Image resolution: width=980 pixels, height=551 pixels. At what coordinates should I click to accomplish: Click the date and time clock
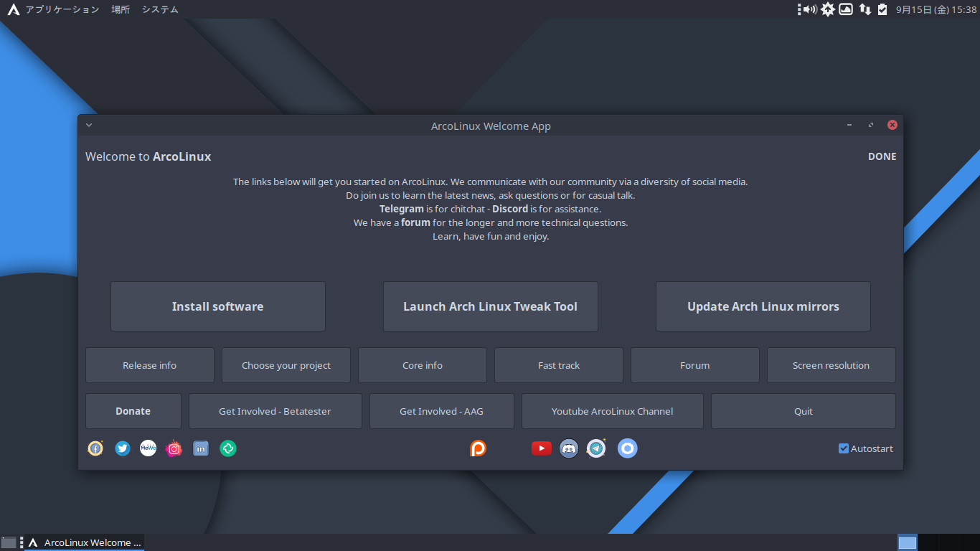(936, 9)
